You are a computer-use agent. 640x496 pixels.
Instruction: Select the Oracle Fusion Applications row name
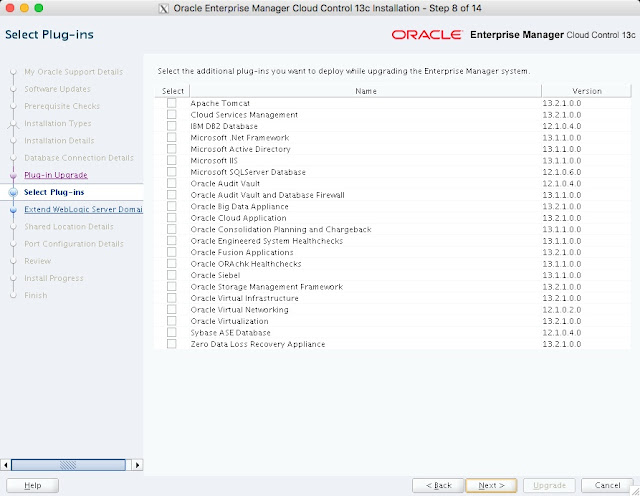(242, 252)
